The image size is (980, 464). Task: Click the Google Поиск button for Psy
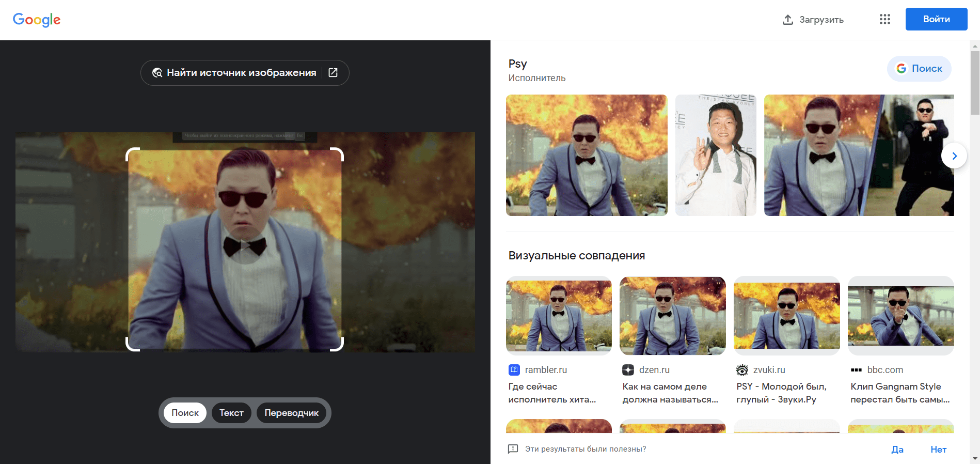click(x=919, y=69)
